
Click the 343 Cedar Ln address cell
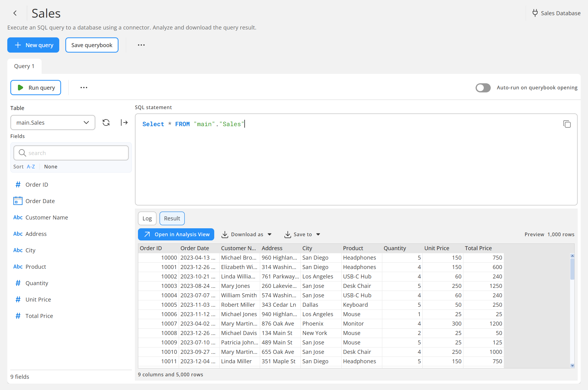coord(280,305)
